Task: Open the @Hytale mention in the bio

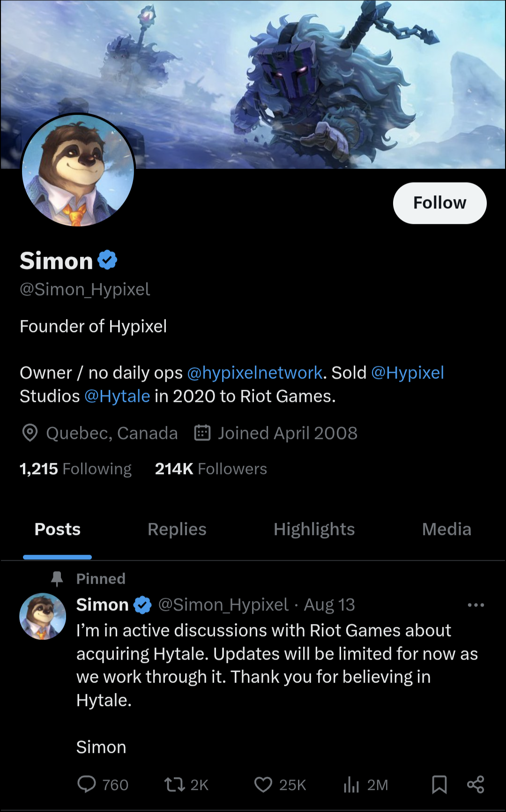Action: click(117, 396)
